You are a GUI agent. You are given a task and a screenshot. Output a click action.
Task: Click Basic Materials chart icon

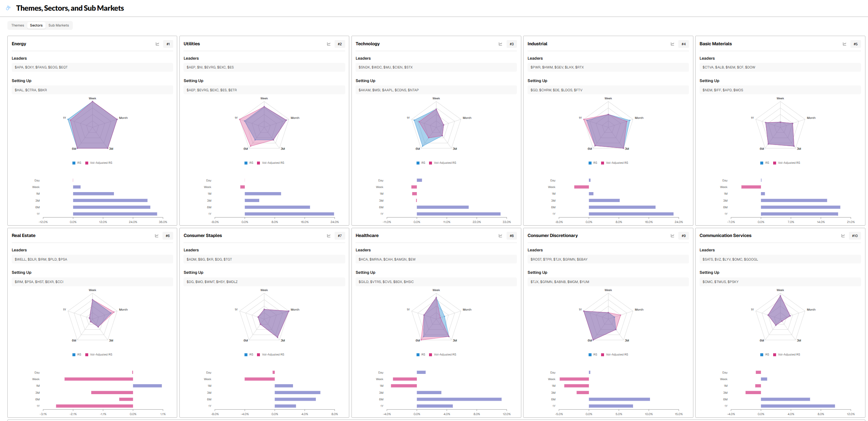[x=844, y=44]
